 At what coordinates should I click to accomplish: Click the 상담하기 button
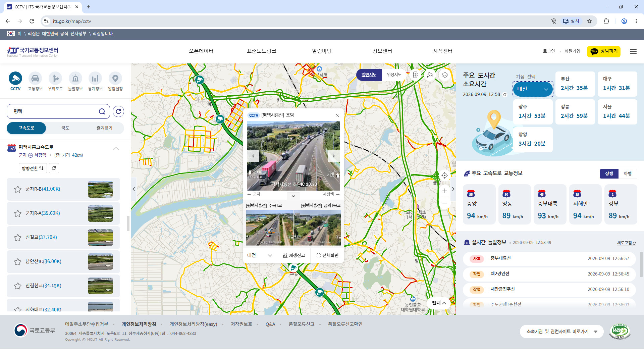(604, 51)
